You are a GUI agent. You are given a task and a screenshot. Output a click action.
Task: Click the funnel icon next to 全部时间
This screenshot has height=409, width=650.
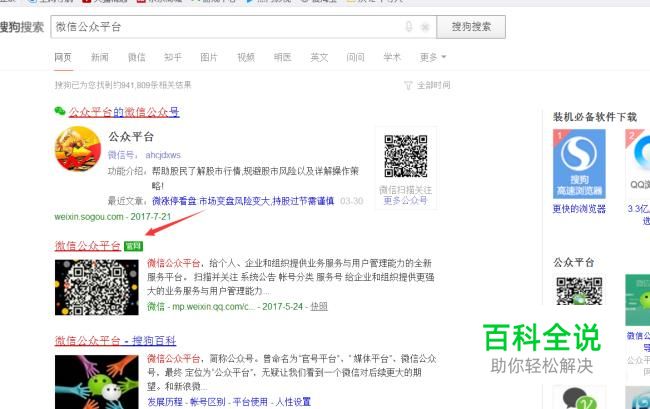coord(408,85)
